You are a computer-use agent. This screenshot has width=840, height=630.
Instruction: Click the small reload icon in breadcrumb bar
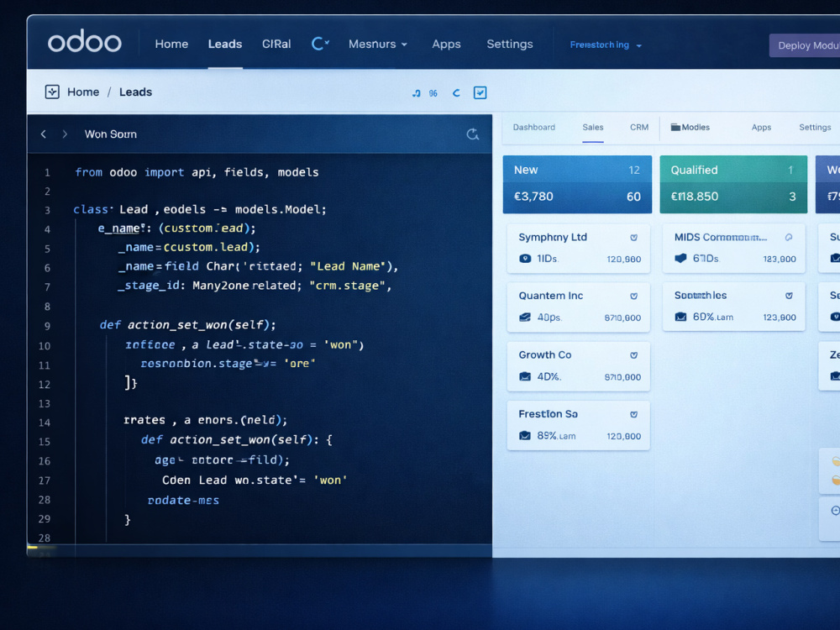[456, 93]
